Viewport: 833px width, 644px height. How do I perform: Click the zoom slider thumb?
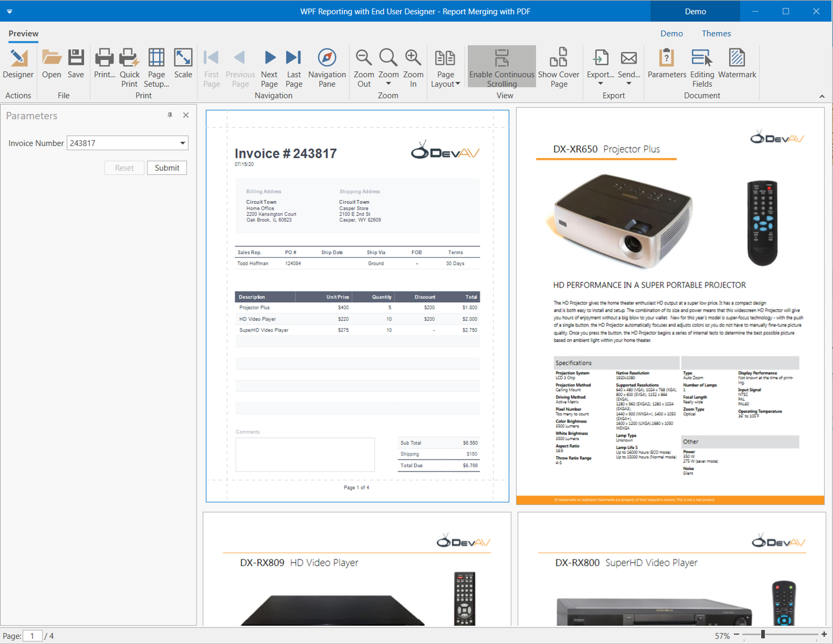(762, 634)
